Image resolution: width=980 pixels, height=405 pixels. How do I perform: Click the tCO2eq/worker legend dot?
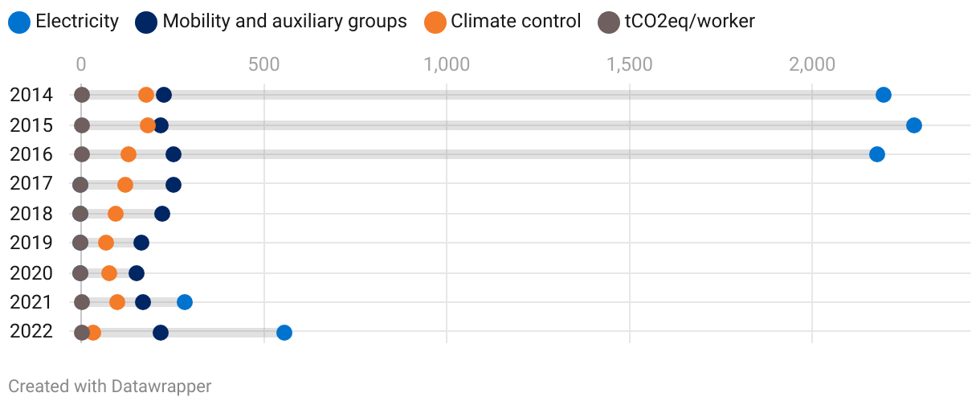(610, 22)
